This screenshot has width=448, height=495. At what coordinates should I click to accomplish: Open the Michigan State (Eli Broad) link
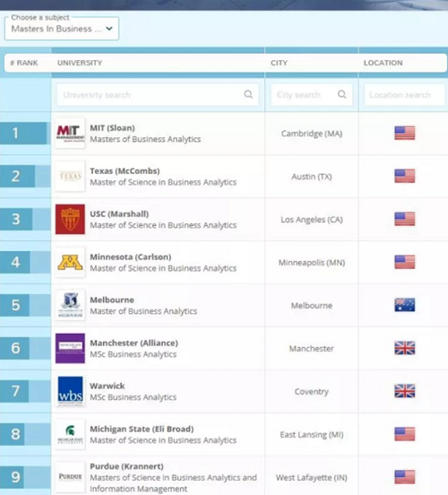142,429
